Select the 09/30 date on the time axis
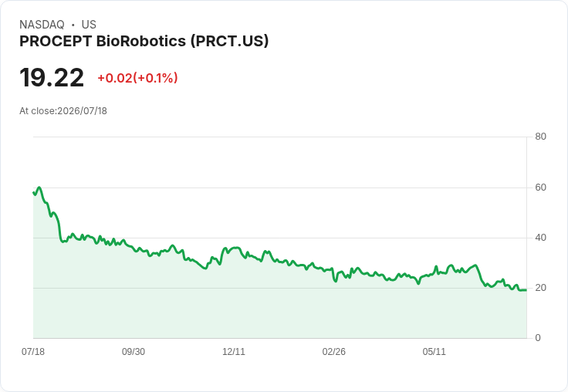Image resolution: width=568 pixels, height=392 pixels. (134, 352)
